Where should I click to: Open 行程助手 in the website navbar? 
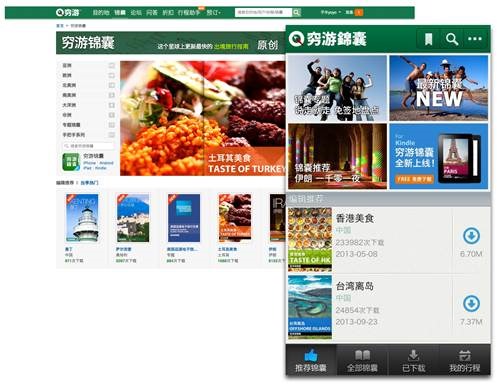coord(189,13)
